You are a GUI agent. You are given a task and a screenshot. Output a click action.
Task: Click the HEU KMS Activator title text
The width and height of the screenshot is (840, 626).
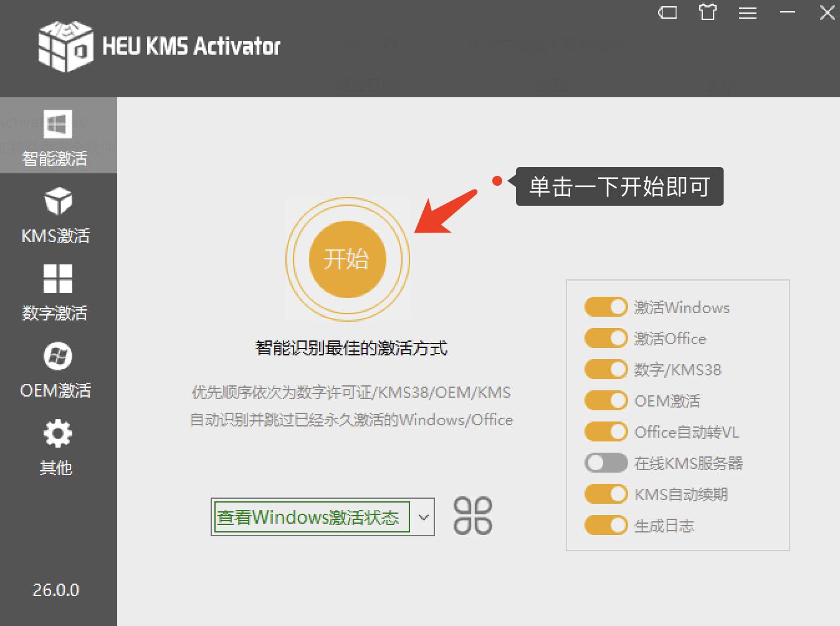(191, 46)
